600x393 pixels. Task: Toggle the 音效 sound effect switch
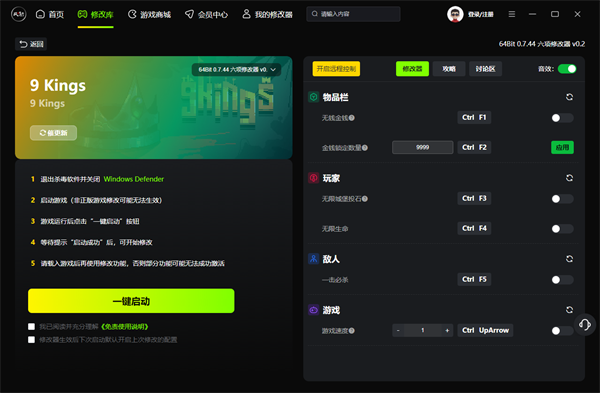[x=567, y=69]
